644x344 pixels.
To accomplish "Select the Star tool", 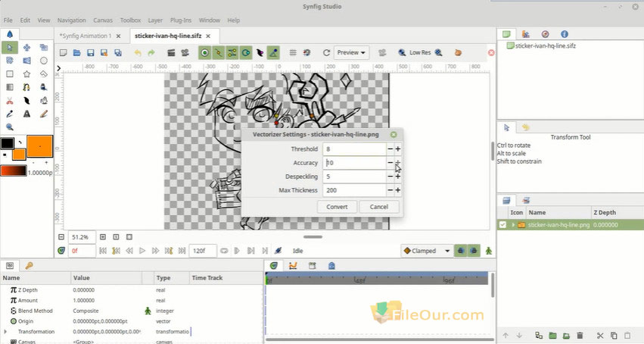I will [26, 74].
